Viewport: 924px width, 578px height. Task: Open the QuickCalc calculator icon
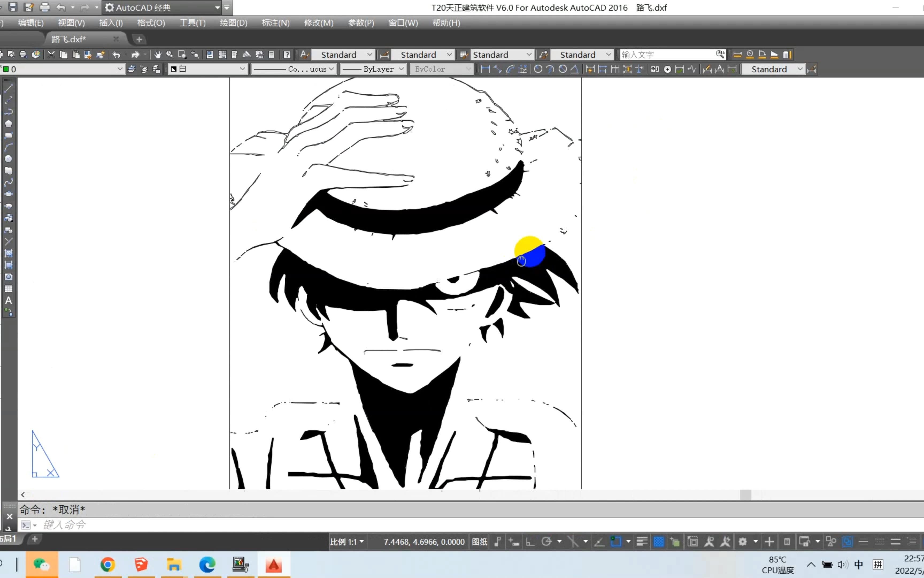pyautogui.click(x=271, y=55)
